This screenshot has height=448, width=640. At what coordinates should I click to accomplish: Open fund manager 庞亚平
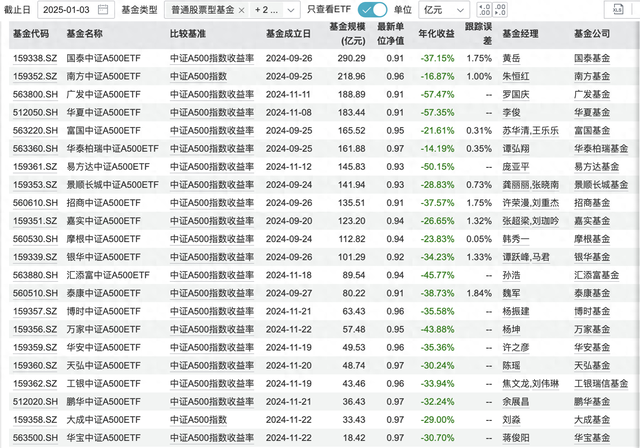[516, 167]
